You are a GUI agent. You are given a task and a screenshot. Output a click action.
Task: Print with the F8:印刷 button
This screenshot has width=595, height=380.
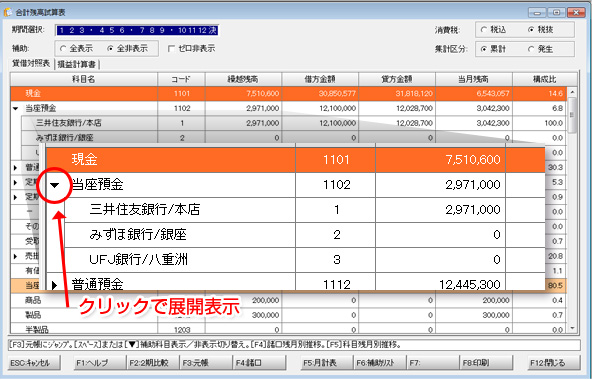[x=486, y=363]
